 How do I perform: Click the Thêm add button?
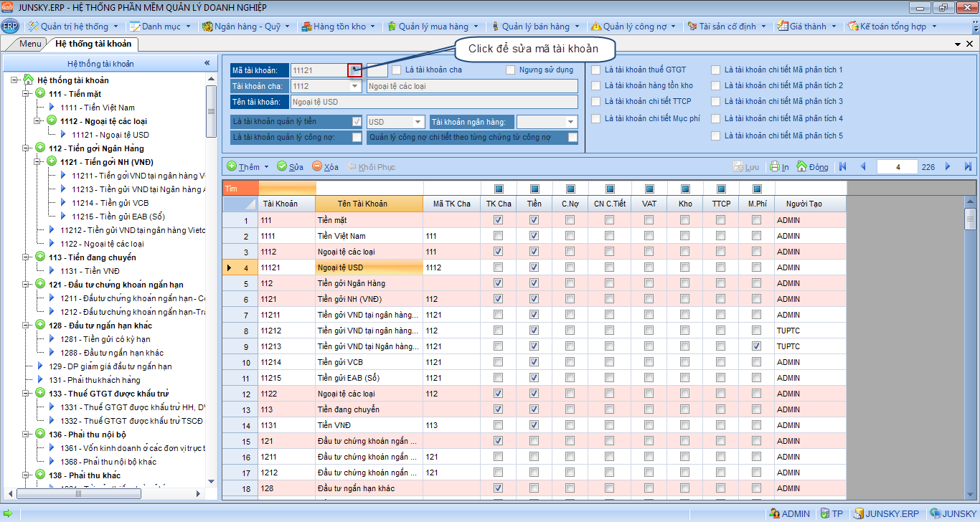coord(243,167)
